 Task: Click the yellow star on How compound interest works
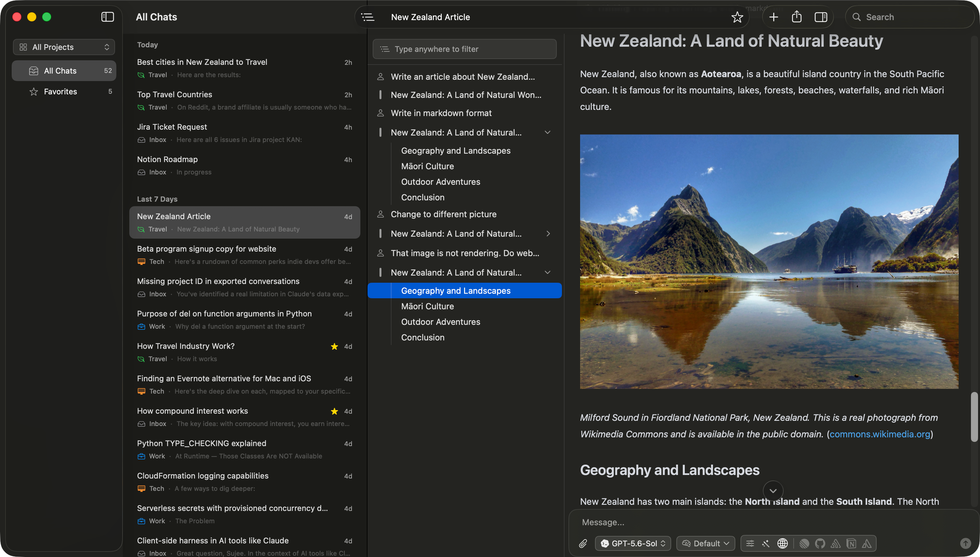334,411
